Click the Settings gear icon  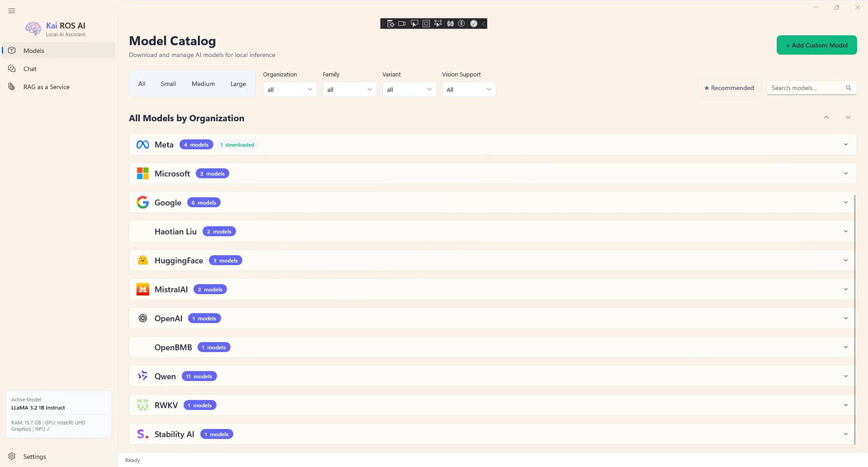coord(12,456)
